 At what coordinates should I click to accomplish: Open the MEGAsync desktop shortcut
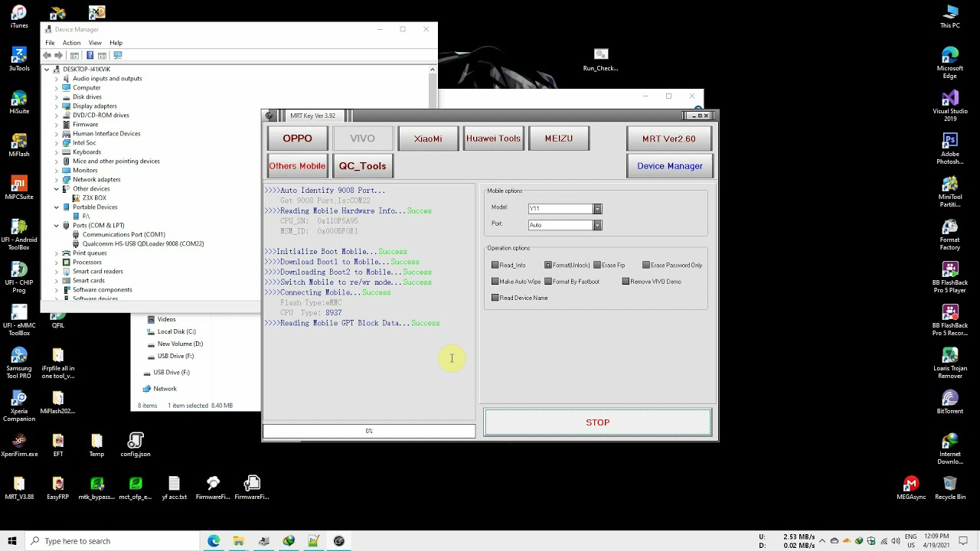point(911,488)
